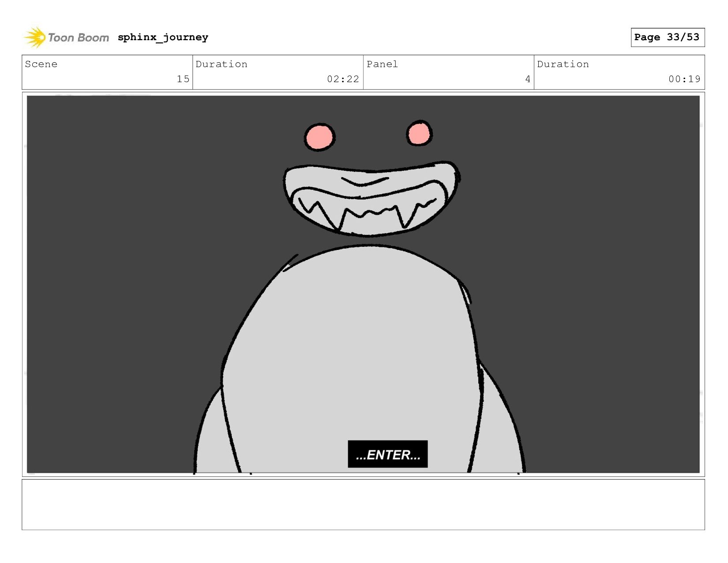This screenshot has height=563, width=728.
Task: Click the creature's right pink eye
Action: pos(419,133)
